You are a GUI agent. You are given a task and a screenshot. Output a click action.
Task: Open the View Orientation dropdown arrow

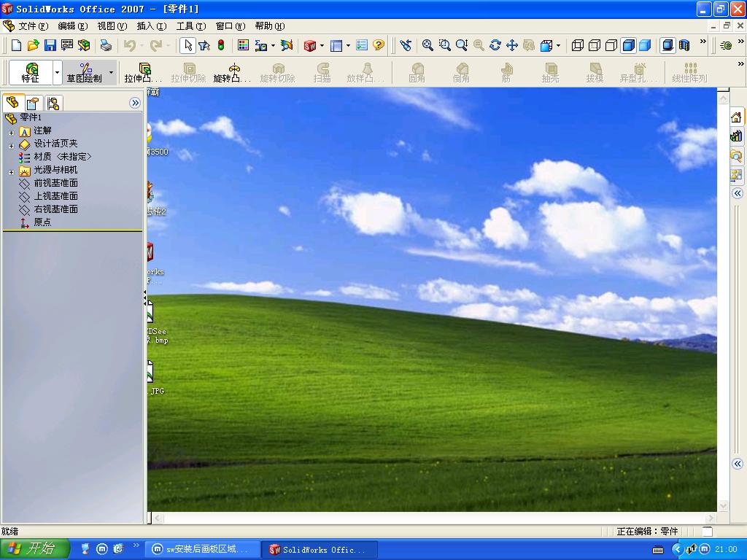558,46
